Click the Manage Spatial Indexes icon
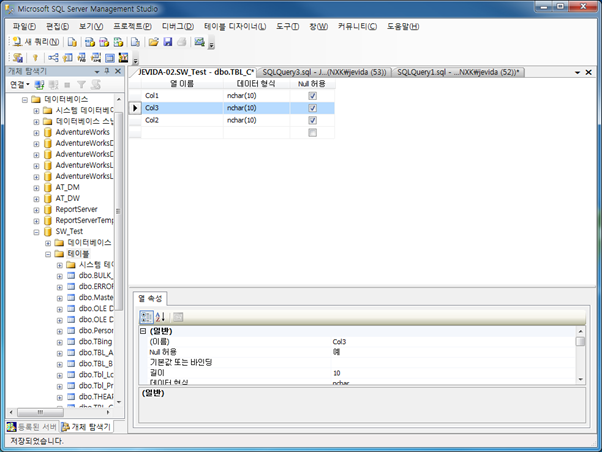This screenshot has width=602, height=452. 124,58
